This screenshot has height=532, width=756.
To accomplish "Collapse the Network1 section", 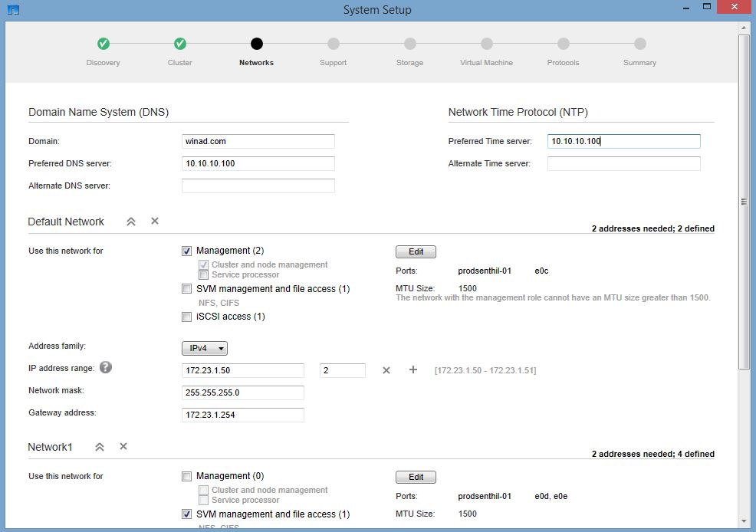I will [99, 446].
